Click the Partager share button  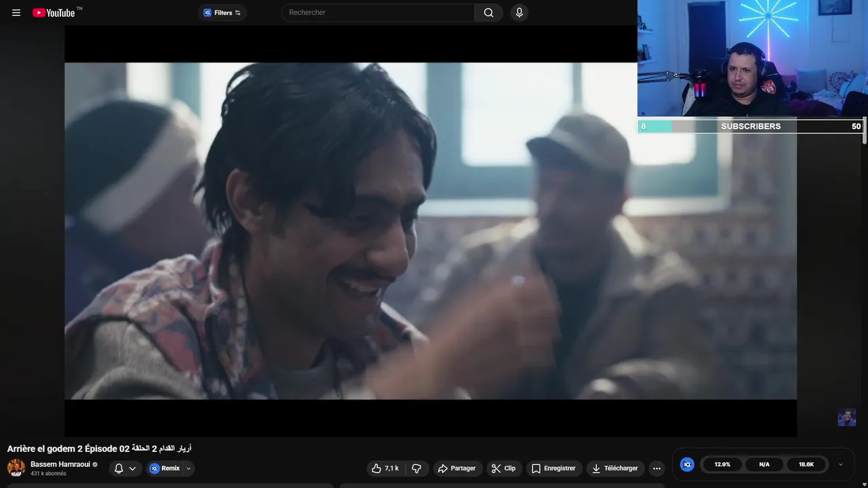(x=457, y=468)
